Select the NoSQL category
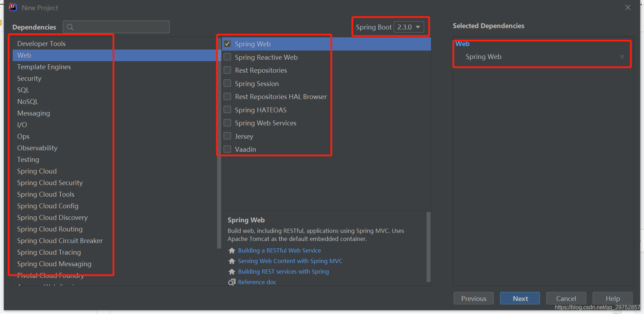The width and height of the screenshot is (644, 314). point(114,102)
